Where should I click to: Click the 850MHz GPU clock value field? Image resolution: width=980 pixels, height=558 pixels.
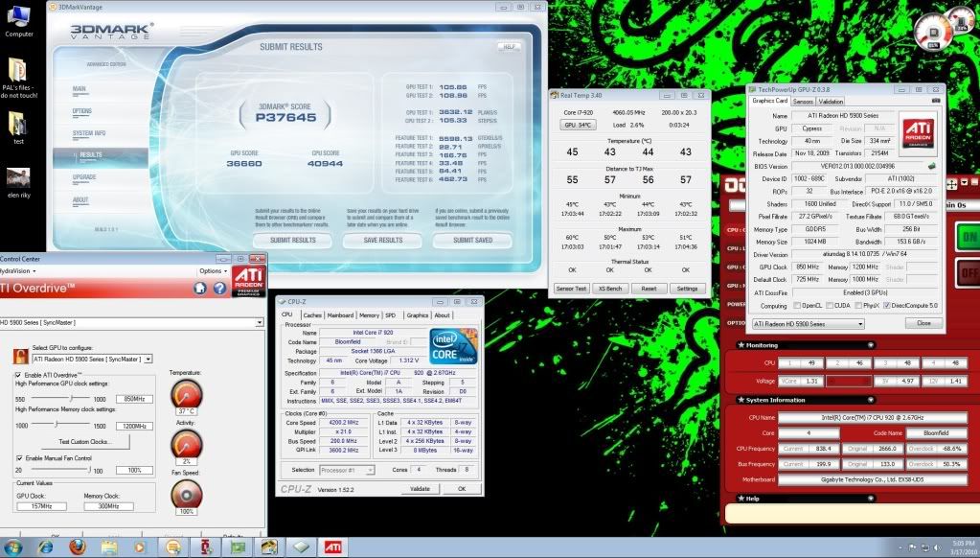coord(134,399)
